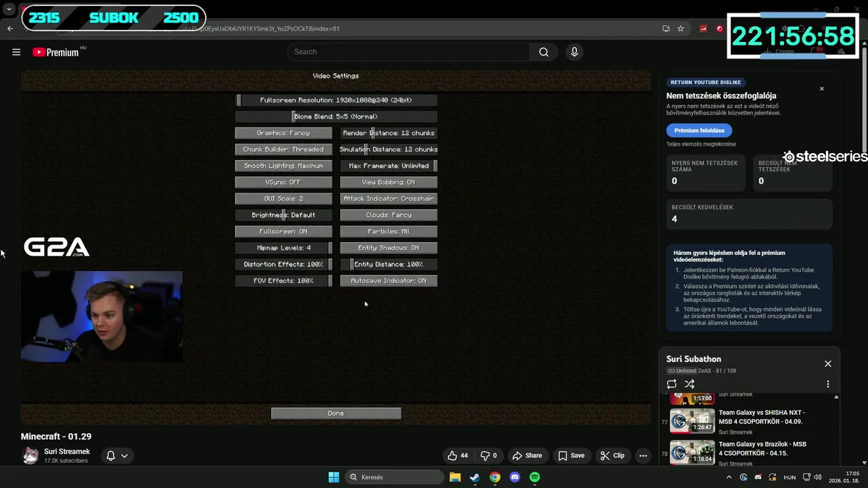Screen dimensions: 868x488
Task: Go back with the browser back arrow
Action: [x=9, y=28]
